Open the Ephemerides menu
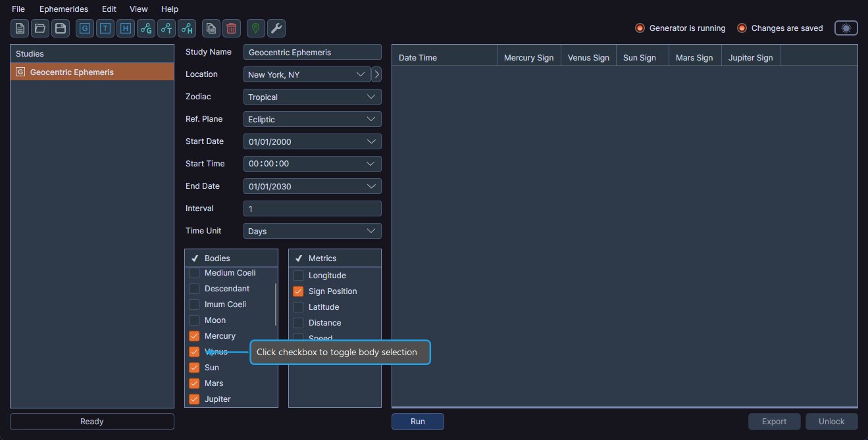The image size is (868, 440). pyautogui.click(x=64, y=9)
